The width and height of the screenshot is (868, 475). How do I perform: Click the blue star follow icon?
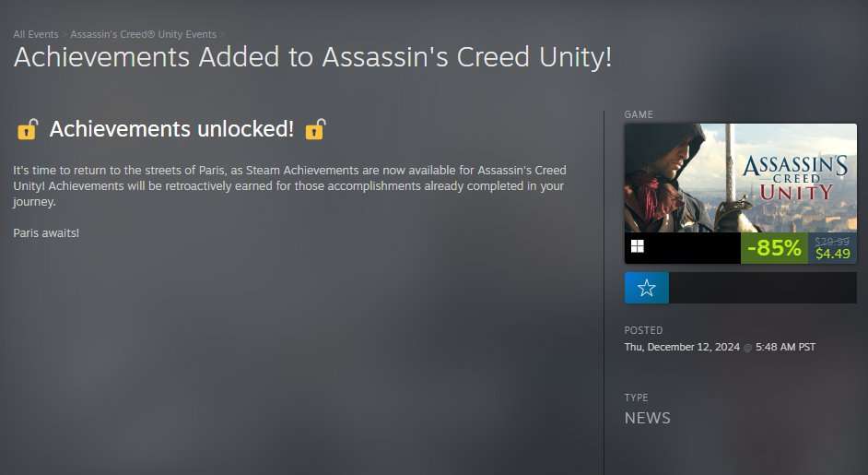click(646, 288)
